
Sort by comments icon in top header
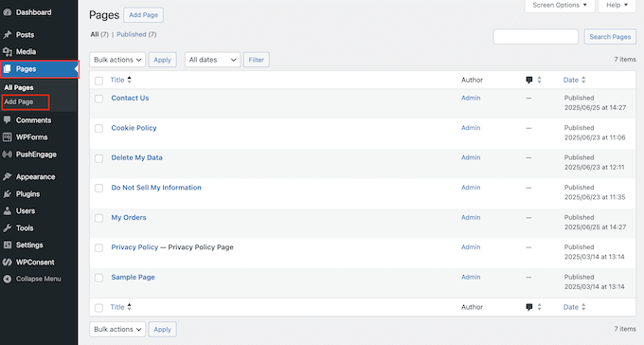(529, 81)
